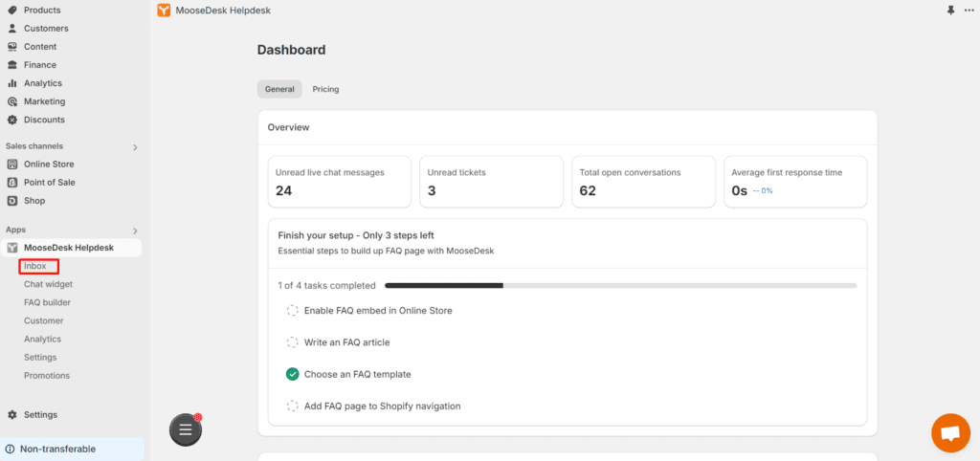Open Enable FAQ embed in Online Store task
This screenshot has width=980, height=461.
pos(378,311)
